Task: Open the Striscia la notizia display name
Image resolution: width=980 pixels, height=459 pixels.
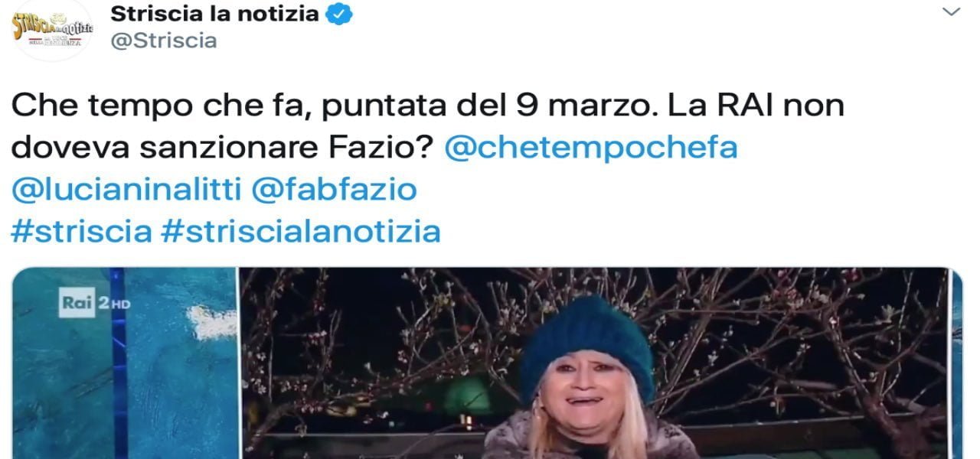Action: tap(215, 13)
